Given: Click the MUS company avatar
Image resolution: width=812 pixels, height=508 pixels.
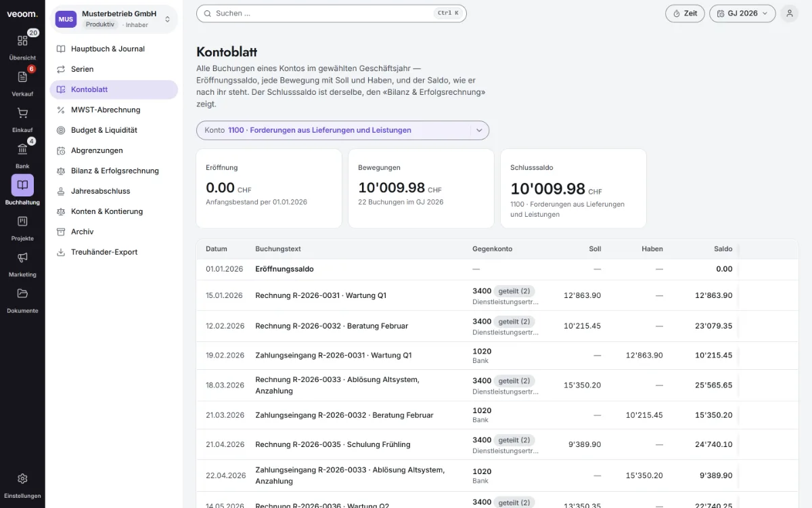Looking at the screenshot, I should point(66,19).
